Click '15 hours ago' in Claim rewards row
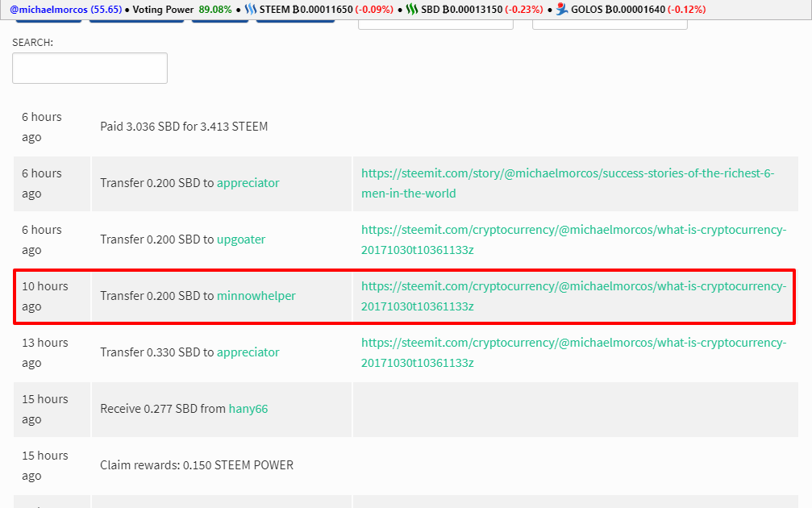This screenshot has height=508, width=812. coord(45,465)
